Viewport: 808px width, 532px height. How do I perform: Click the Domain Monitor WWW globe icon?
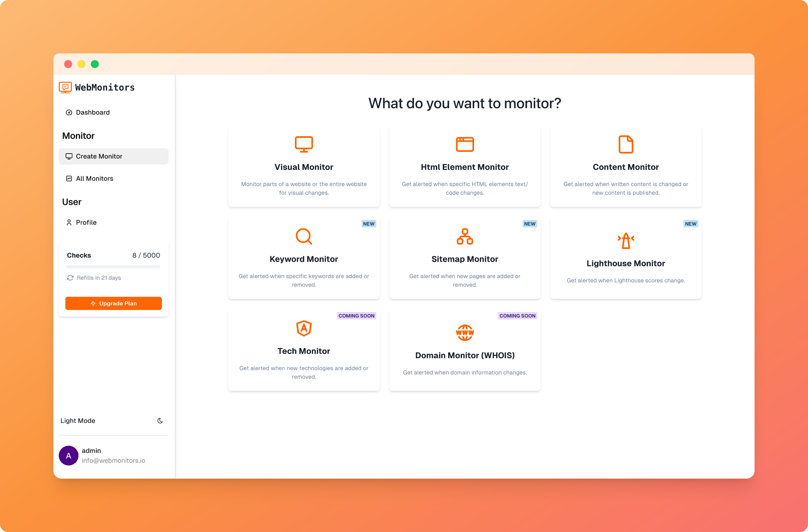[465, 332]
